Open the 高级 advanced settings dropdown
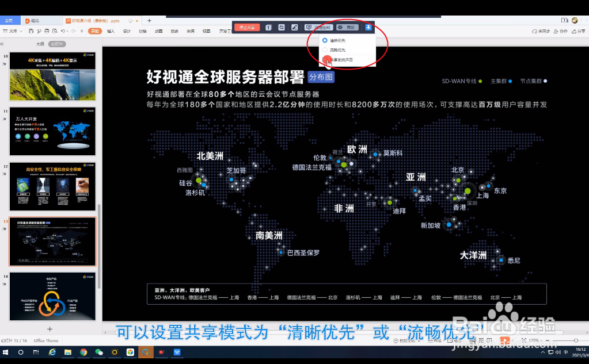The width and height of the screenshot is (589, 364). [347, 28]
